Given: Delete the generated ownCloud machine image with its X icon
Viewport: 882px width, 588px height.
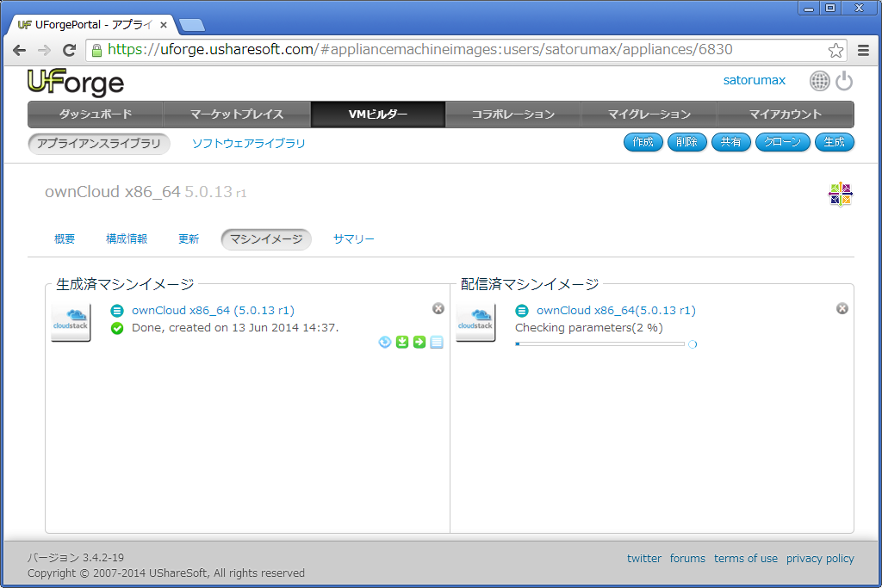Looking at the screenshot, I should pyautogui.click(x=438, y=308).
